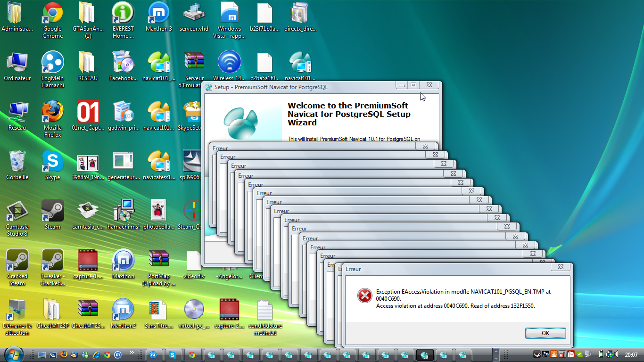
Task: Click the taskbar row scroll-down arrow
Action: 495,358
